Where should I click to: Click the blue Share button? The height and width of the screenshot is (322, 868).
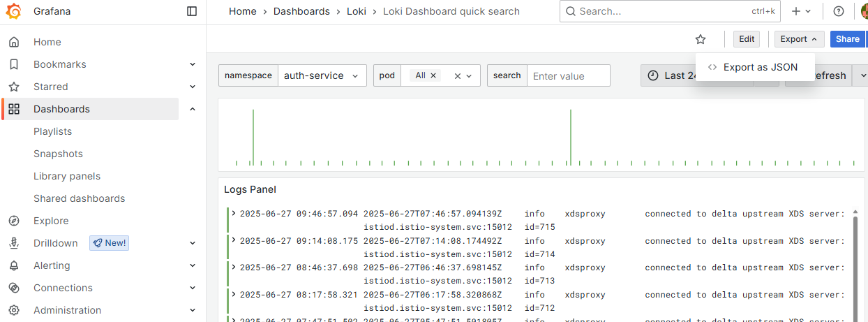point(847,39)
